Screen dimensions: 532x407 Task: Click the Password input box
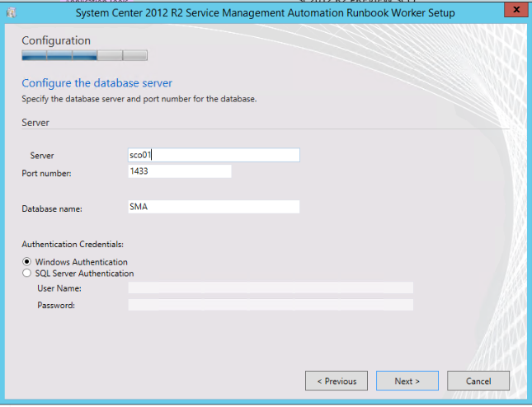click(270, 305)
